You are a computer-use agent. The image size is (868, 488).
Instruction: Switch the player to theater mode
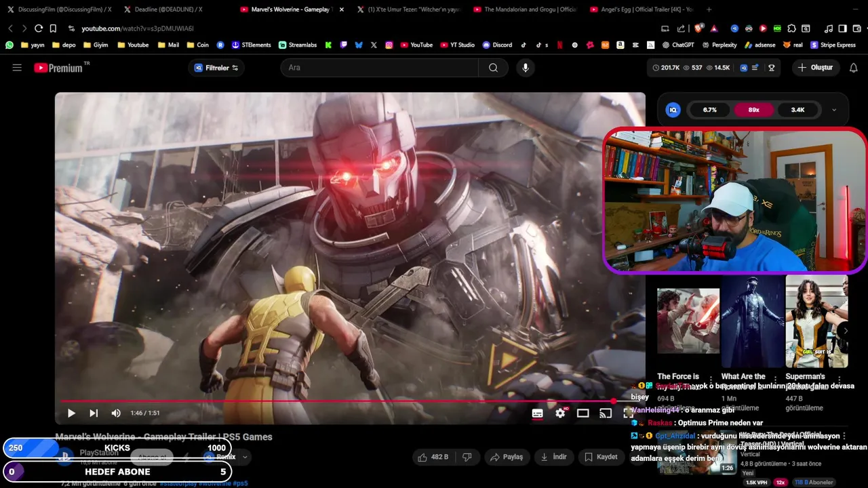(583, 413)
